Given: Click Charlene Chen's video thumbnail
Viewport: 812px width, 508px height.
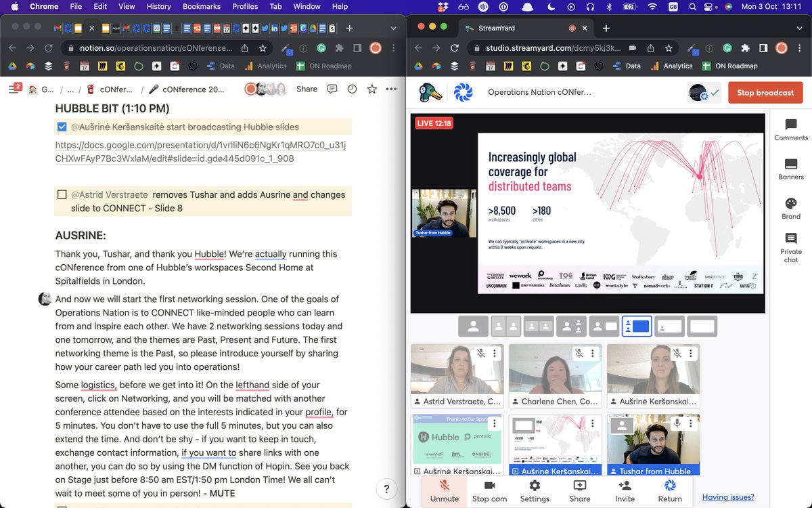Looking at the screenshot, I should (x=555, y=369).
